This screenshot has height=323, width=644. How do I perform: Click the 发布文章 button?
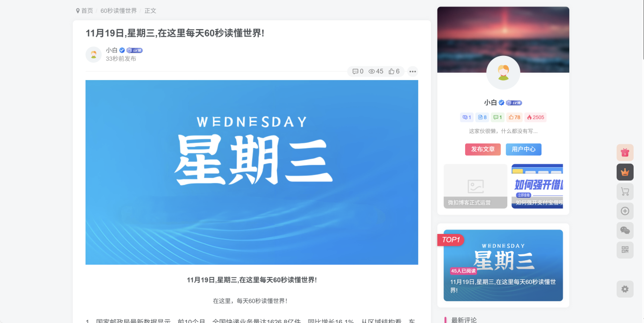coord(483,149)
